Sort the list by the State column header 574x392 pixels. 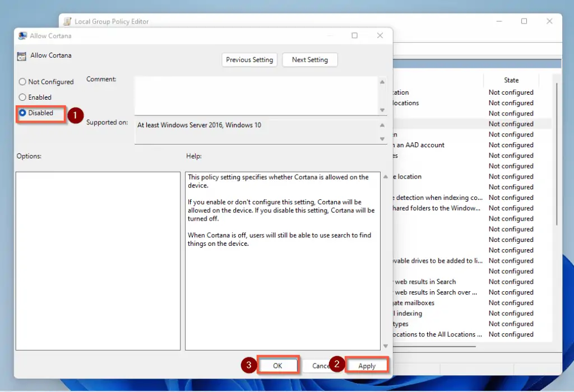click(511, 80)
